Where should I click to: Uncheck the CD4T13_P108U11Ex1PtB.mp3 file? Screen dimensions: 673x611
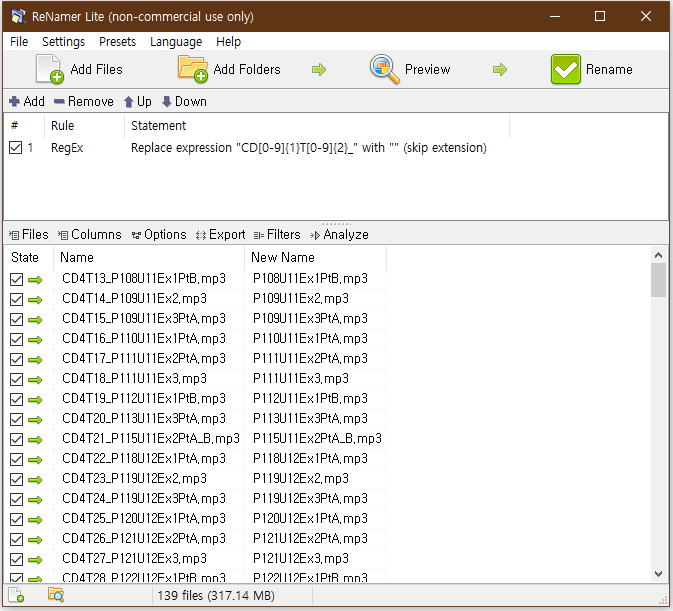pyautogui.click(x=16, y=280)
